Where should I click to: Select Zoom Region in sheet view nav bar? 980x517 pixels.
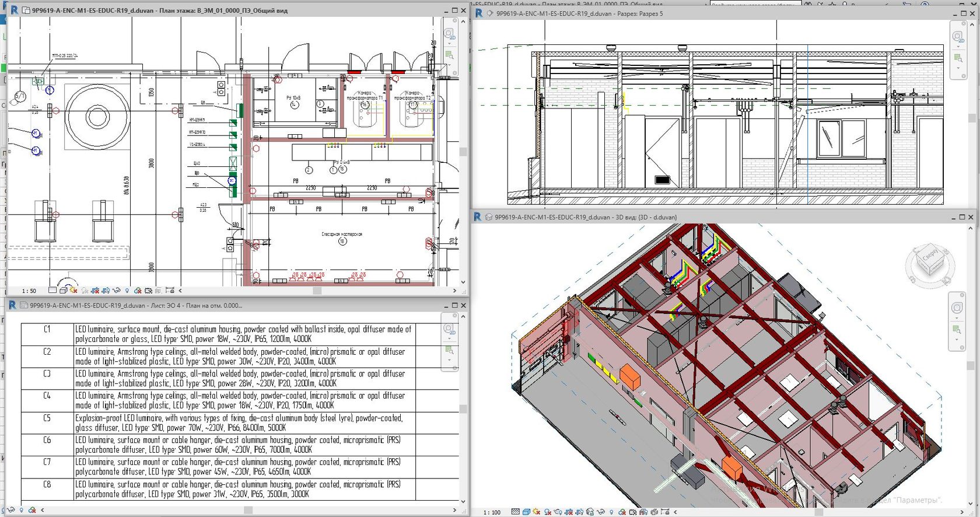(x=449, y=350)
